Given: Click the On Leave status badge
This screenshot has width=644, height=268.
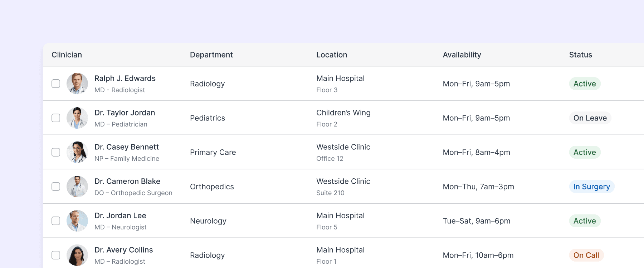Looking at the screenshot, I should pyautogui.click(x=590, y=118).
